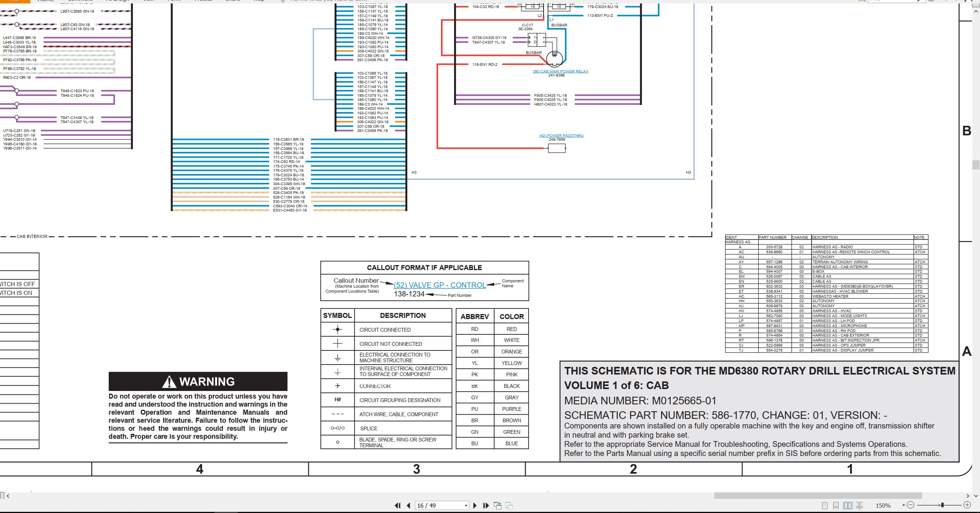Click the PURPLE color name cell
This screenshot has height=513, width=980.
pos(511,409)
